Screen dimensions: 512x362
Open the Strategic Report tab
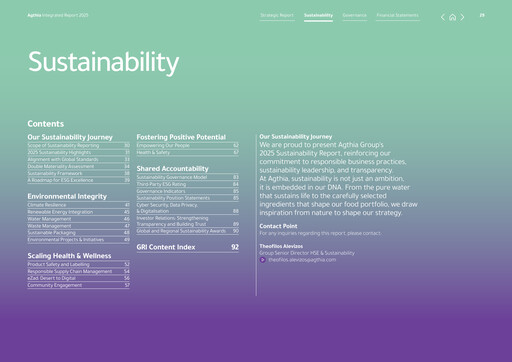(x=277, y=15)
